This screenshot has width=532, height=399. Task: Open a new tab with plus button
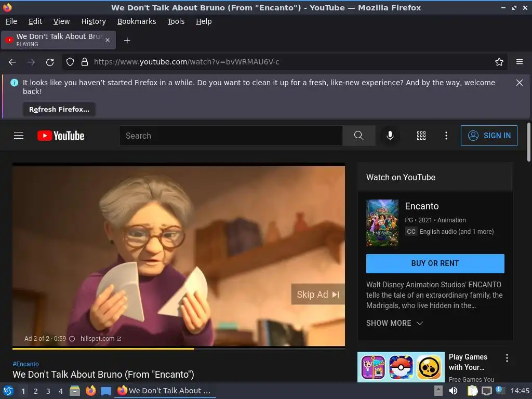coord(127,41)
